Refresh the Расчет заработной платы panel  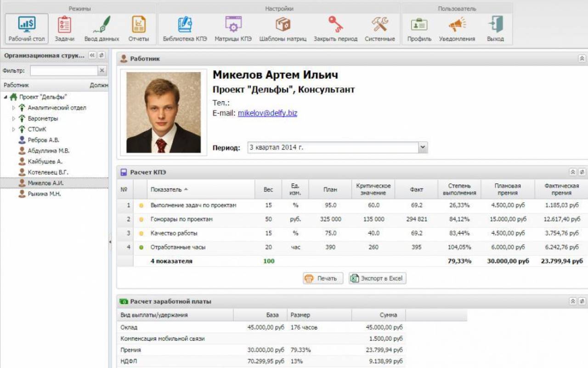pos(582,301)
